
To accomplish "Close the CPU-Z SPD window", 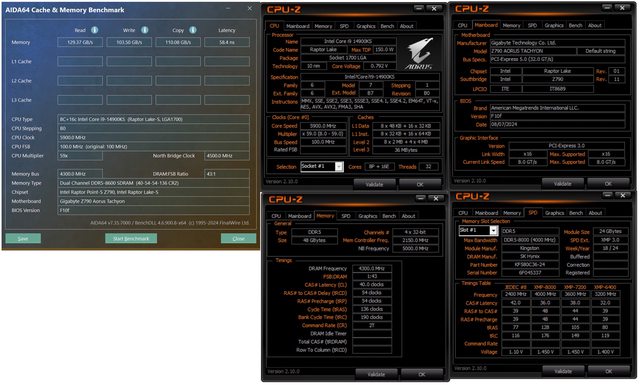I will [623, 196].
